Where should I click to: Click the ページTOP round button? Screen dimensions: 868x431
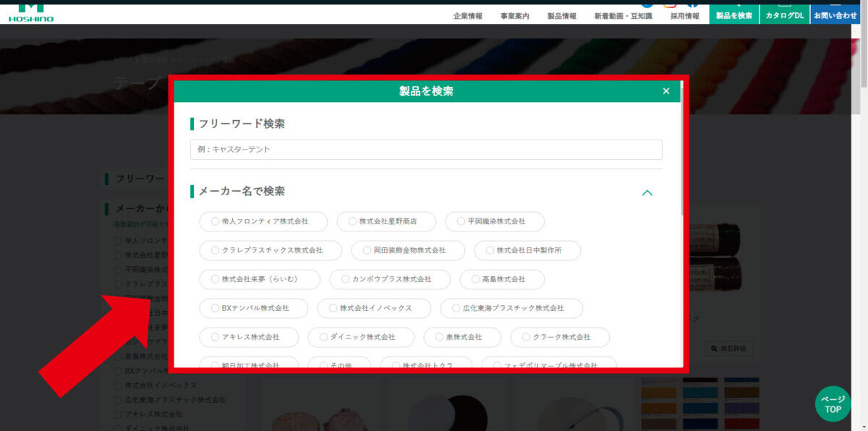(x=833, y=404)
